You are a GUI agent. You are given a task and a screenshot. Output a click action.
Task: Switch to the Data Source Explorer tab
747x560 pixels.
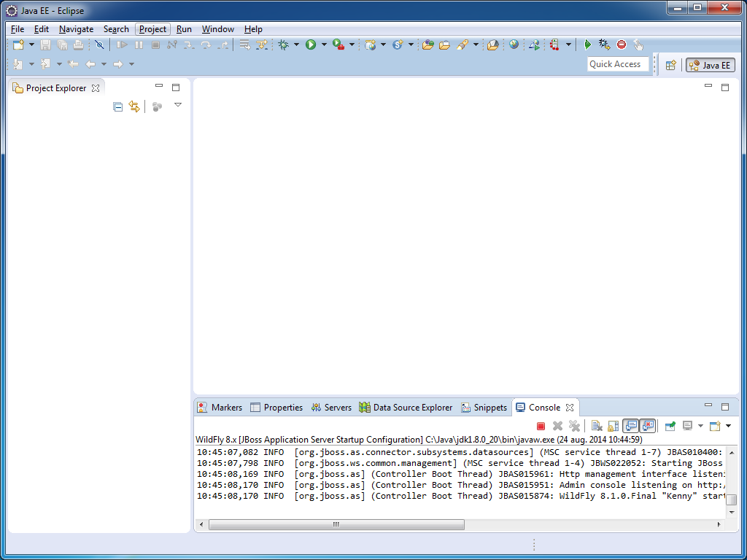[406, 408]
